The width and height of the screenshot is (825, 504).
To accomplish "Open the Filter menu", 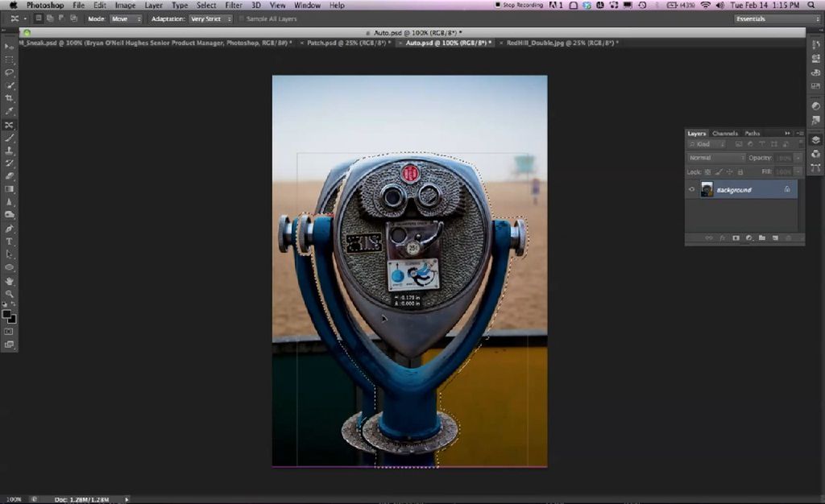I will click(x=233, y=6).
